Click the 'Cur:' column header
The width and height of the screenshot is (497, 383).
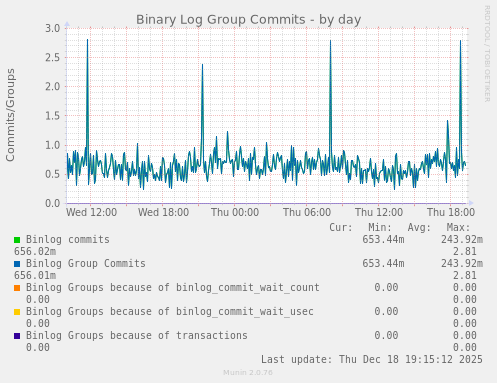(341, 228)
